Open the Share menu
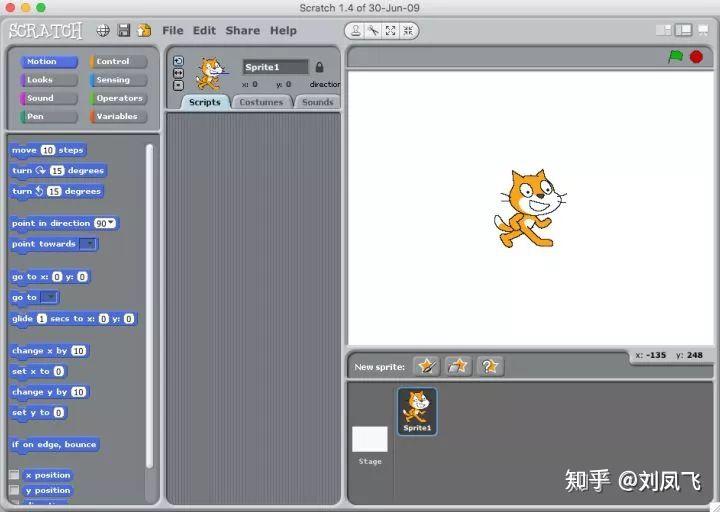The height and width of the screenshot is (512, 720). tap(242, 31)
